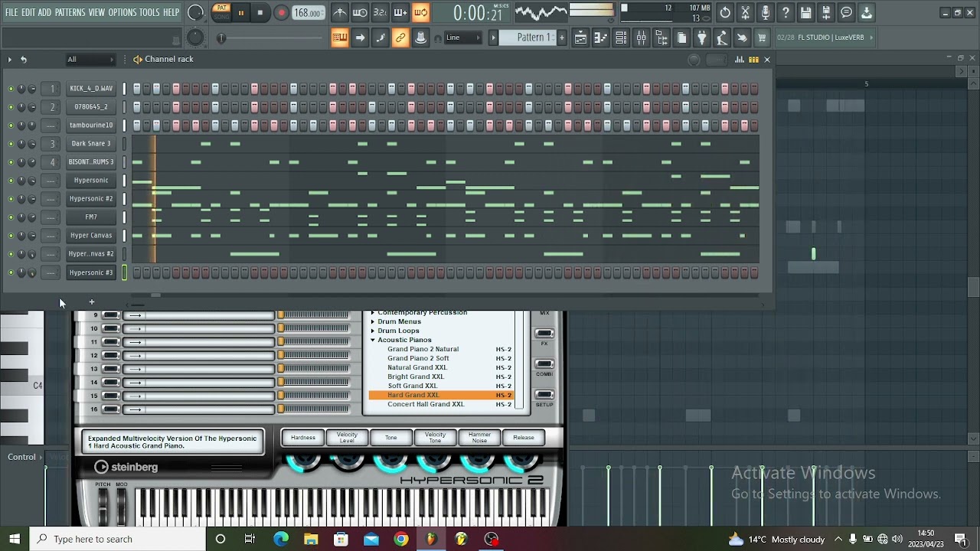This screenshot has height=551, width=980.
Task: Click the Hypersonic #2 channel button
Action: (x=91, y=199)
